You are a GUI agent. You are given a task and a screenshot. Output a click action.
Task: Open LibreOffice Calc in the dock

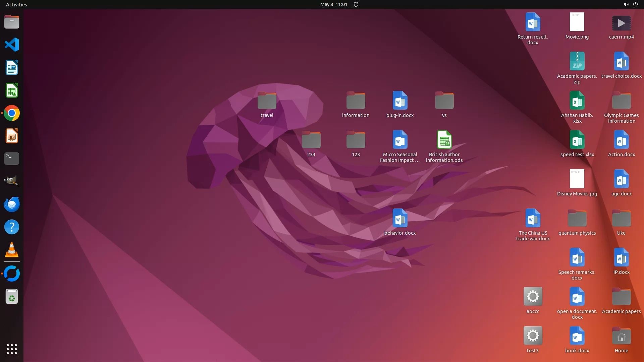tap(12, 90)
